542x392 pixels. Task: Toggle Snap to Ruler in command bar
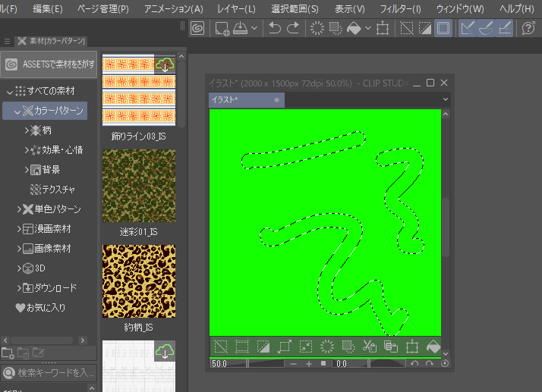[468, 29]
